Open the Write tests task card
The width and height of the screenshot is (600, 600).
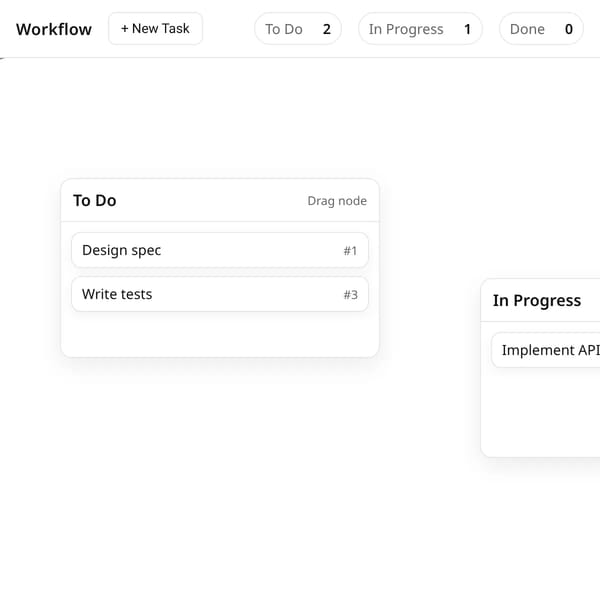tap(220, 294)
